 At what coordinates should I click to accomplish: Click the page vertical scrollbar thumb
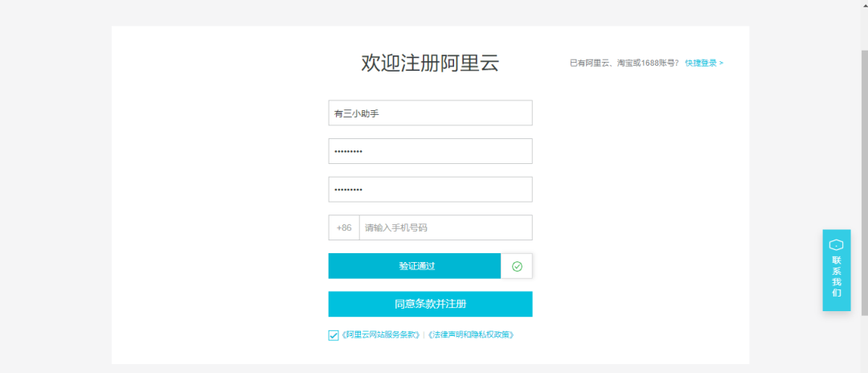click(864, 182)
